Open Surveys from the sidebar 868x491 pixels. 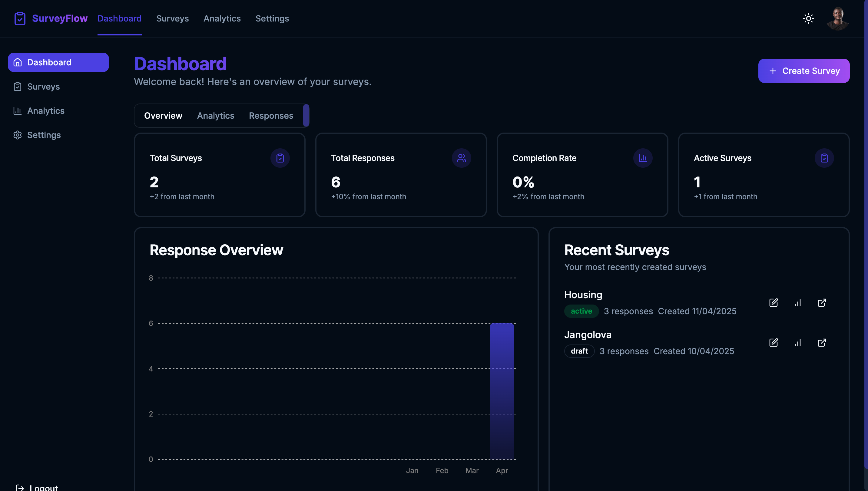(x=44, y=87)
